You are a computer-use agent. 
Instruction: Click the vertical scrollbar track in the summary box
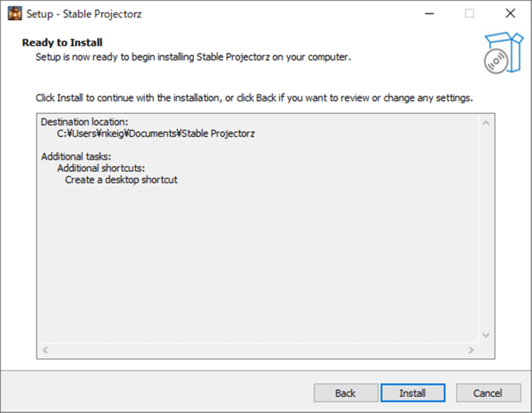(486, 229)
